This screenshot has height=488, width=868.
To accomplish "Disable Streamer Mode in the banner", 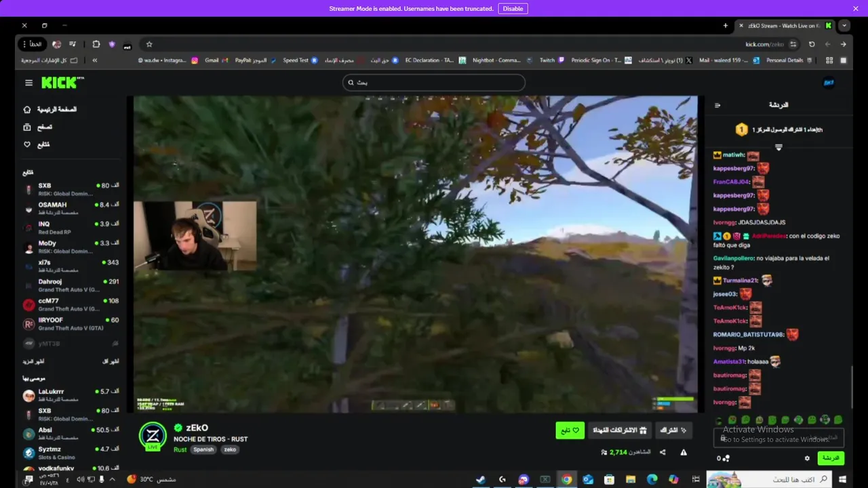I will pos(513,9).
